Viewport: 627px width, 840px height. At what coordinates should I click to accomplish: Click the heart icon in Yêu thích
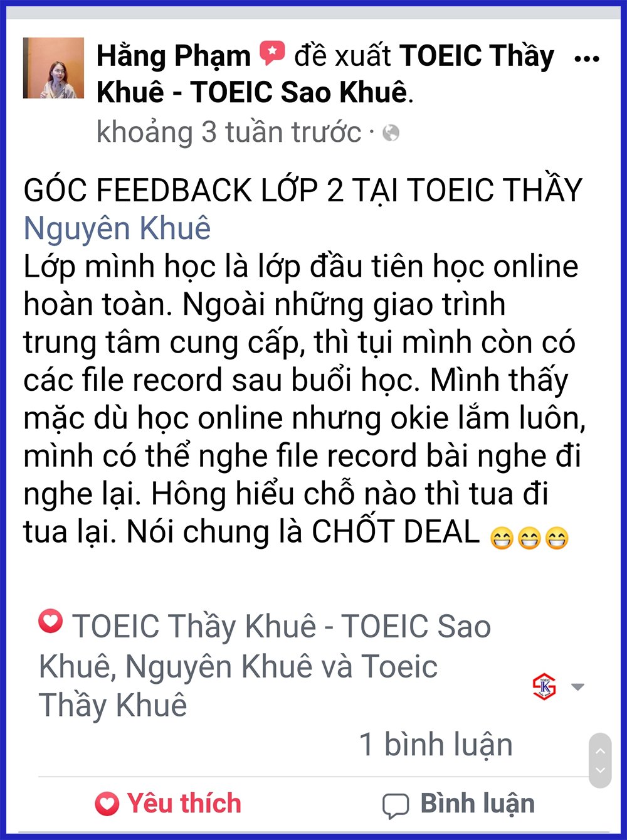point(107,804)
